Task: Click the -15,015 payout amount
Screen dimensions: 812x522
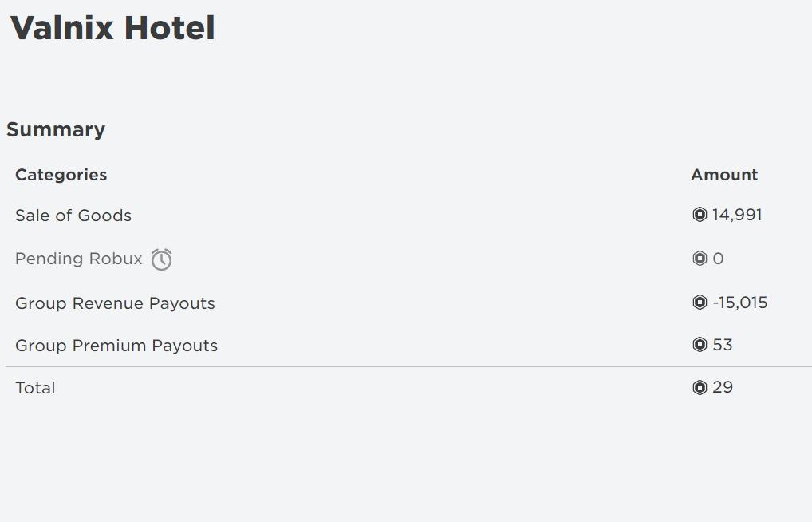Action: coord(740,303)
